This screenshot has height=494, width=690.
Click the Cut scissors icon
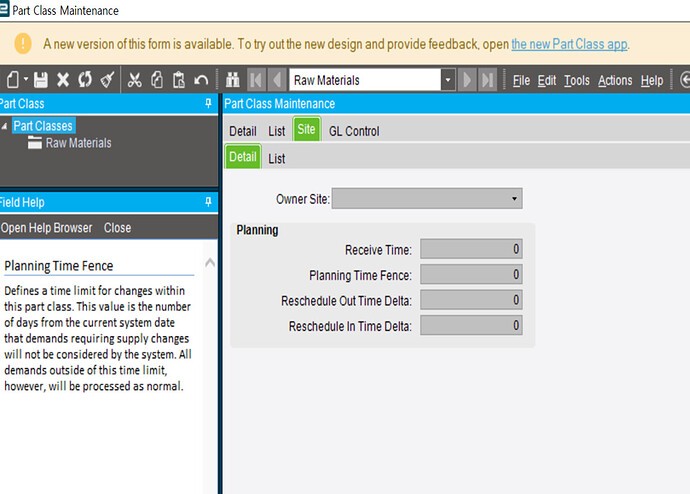tap(136, 80)
